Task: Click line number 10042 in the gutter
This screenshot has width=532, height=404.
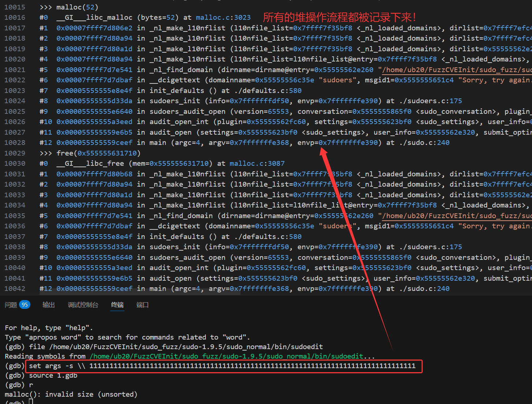Action: point(15,289)
